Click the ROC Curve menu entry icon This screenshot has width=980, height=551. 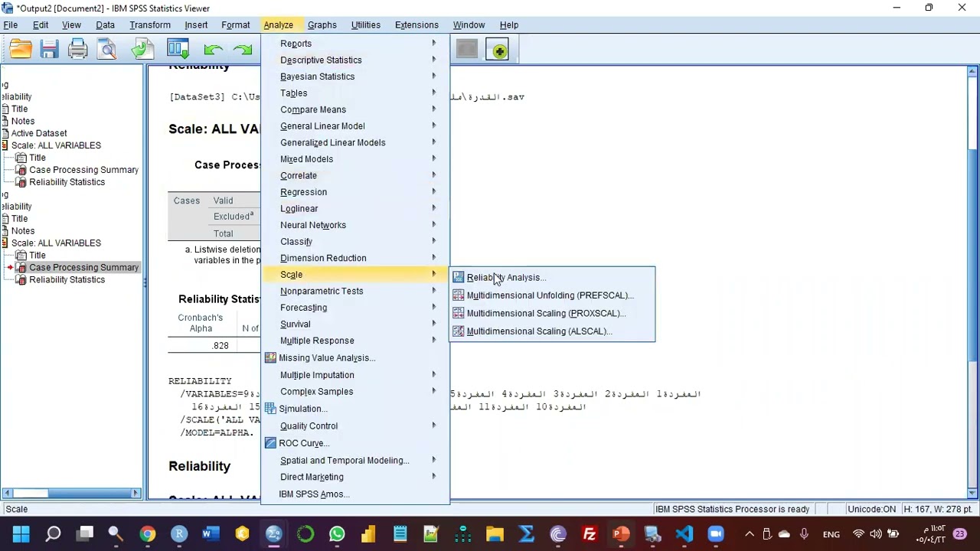click(270, 443)
